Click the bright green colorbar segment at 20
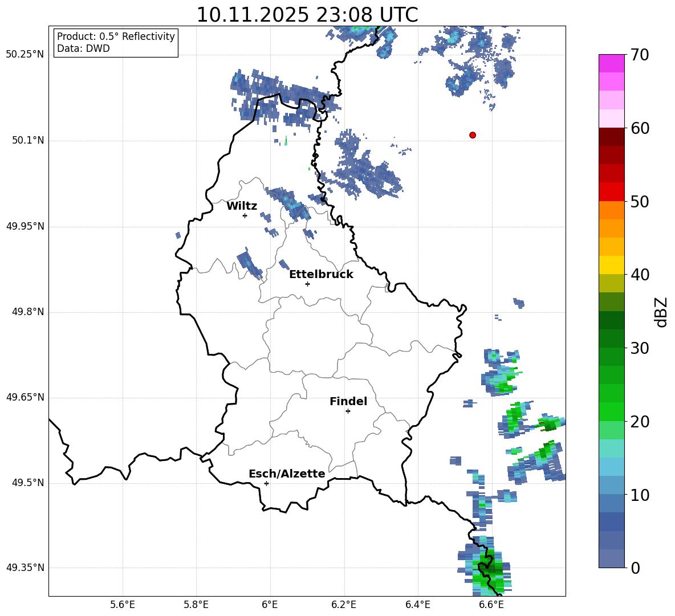This screenshot has width=675, height=616. click(x=611, y=411)
